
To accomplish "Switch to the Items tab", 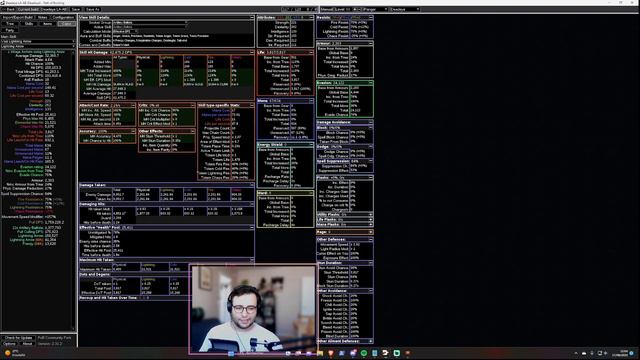I will pyautogui.click(x=47, y=24).
